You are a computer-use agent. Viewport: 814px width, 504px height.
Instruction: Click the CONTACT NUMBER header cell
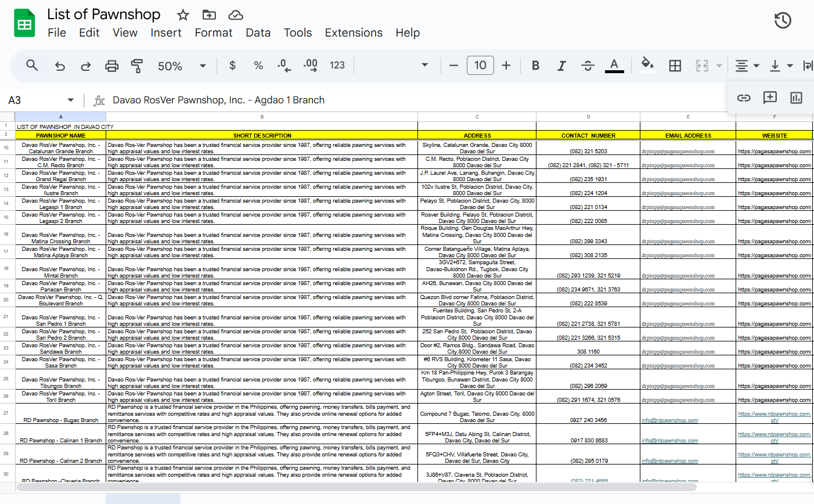pos(588,135)
